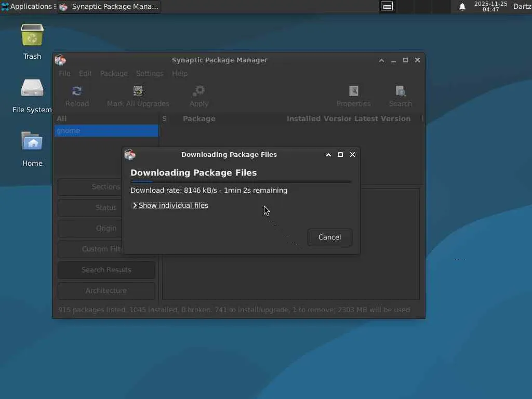
Task: Click the Downloading Package Files heading
Action: click(x=194, y=172)
